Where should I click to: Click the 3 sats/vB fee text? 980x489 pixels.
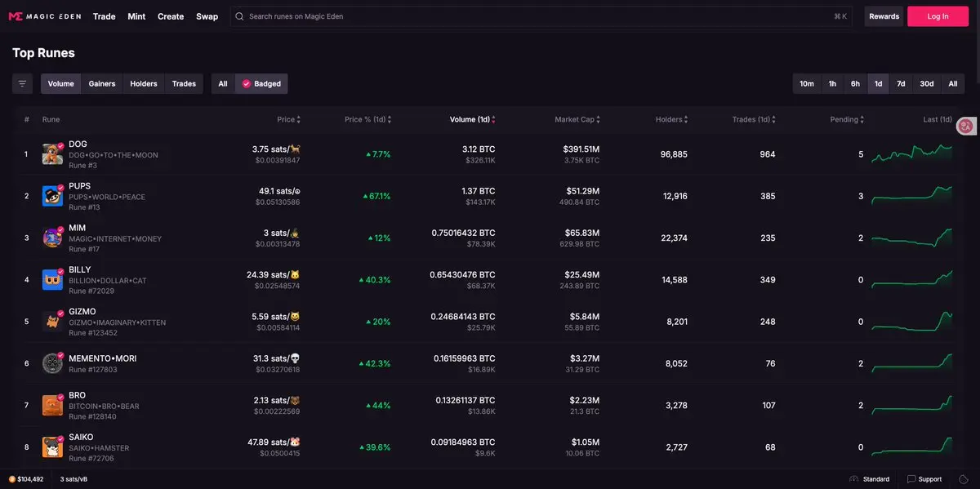coord(73,479)
